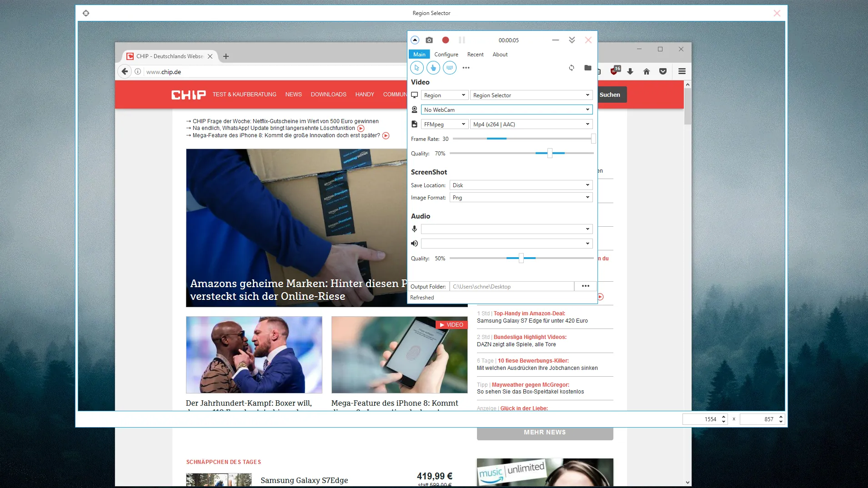The height and width of the screenshot is (488, 868).
Task: Open the output folder icon
Action: tap(587, 68)
